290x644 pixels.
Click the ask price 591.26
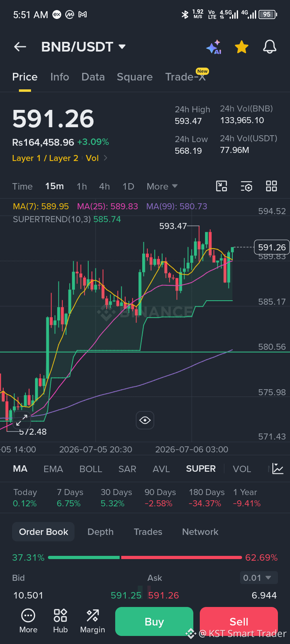164,595
